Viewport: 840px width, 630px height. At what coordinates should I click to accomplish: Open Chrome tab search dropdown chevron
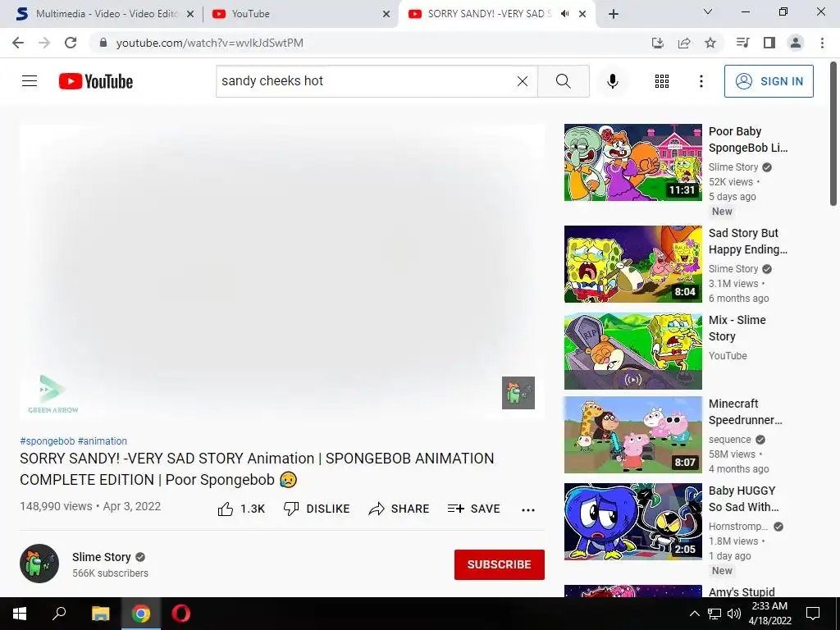pyautogui.click(x=708, y=11)
